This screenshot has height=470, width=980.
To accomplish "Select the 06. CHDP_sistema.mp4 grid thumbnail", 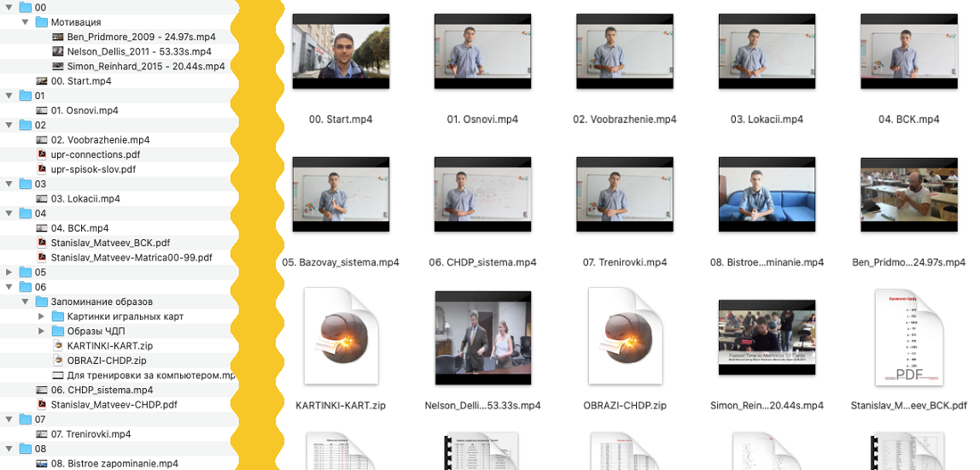I will click(482, 195).
